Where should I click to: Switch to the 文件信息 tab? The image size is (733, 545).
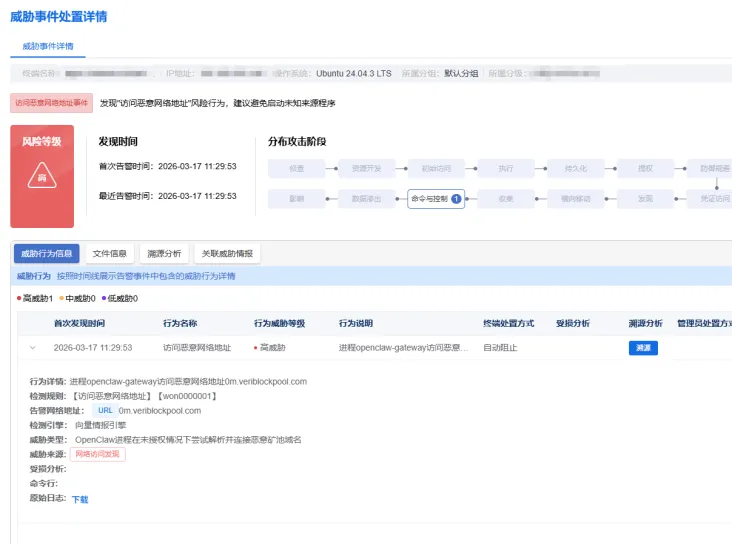tap(109, 253)
